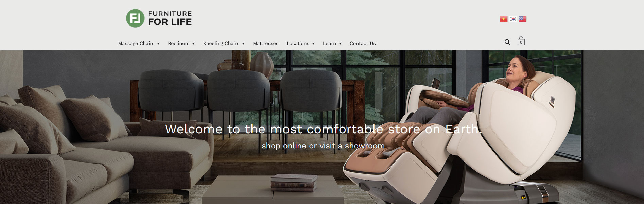Select the South Korea flag
Image resolution: width=644 pixels, height=204 pixels.
(x=513, y=19)
